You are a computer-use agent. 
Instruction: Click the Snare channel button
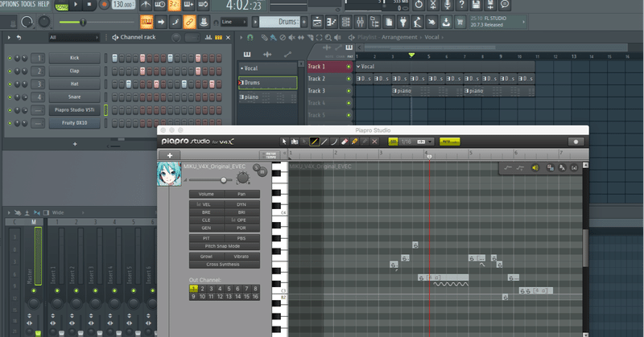[74, 97]
